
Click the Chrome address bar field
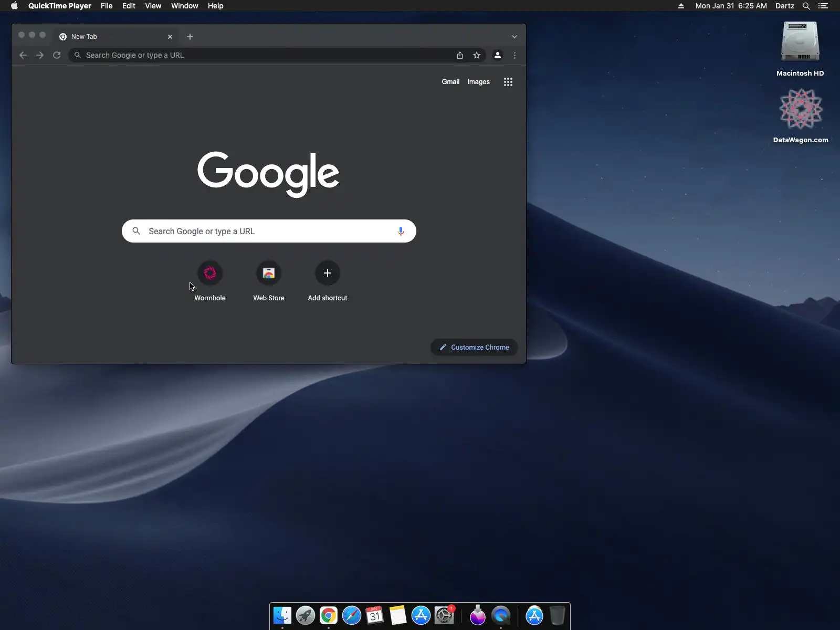click(268, 55)
